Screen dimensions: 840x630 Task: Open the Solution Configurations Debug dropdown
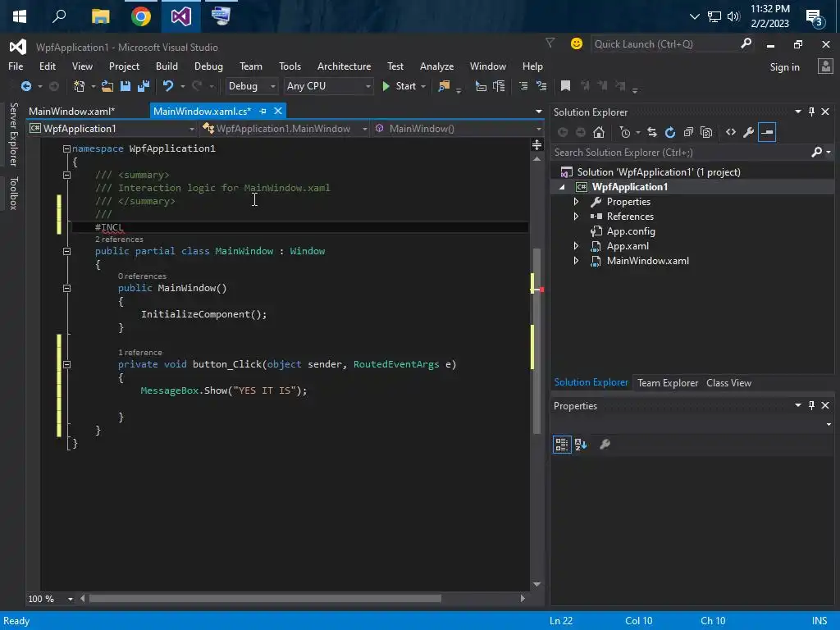251,86
